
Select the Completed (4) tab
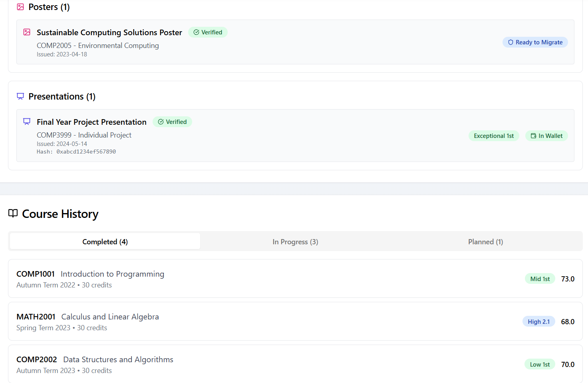[x=105, y=241]
